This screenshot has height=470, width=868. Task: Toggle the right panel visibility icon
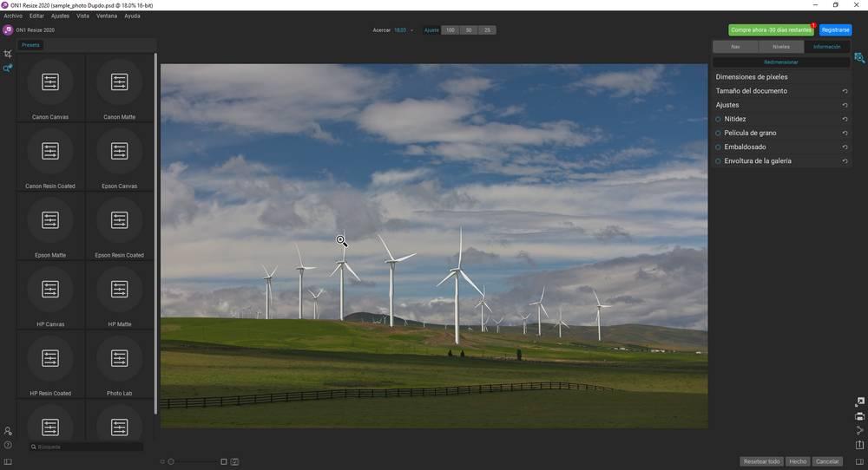tap(859, 461)
